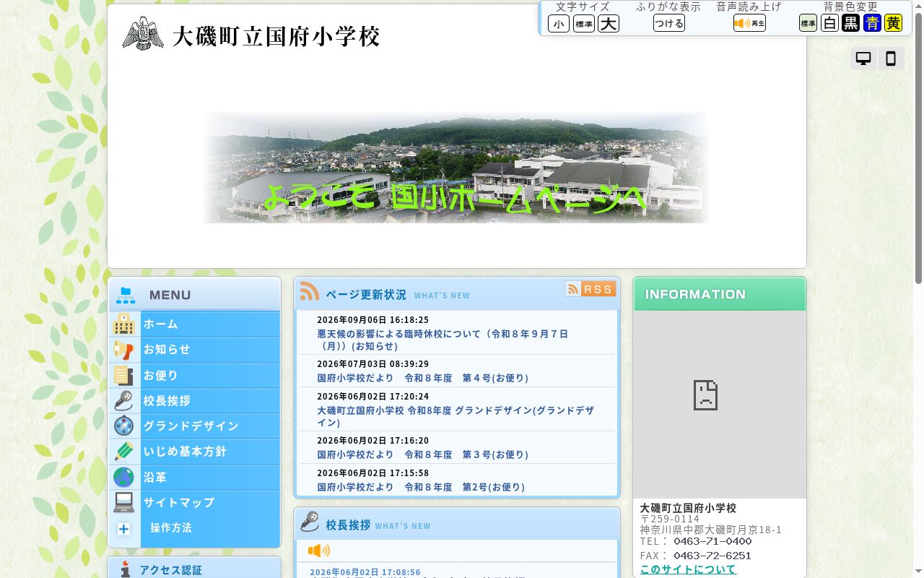Click the 校長挨拶 microphone menu icon
This screenshot has width=924, height=578.
(x=124, y=401)
